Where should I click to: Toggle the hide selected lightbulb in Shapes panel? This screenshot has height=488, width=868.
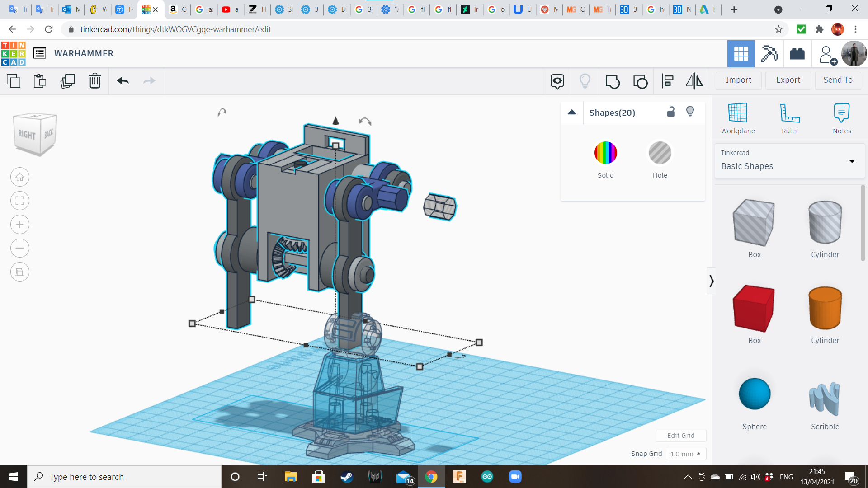[690, 112]
